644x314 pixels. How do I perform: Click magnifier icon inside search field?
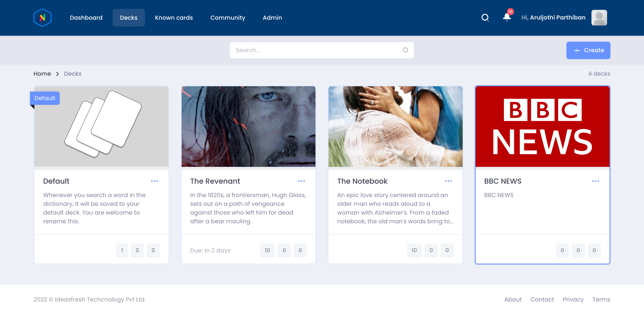pos(405,50)
